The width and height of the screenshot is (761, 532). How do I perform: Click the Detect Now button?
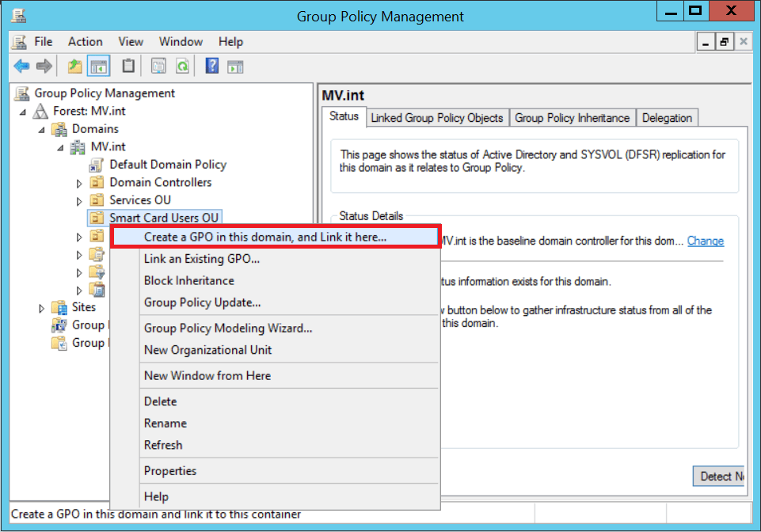[x=719, y=476]
